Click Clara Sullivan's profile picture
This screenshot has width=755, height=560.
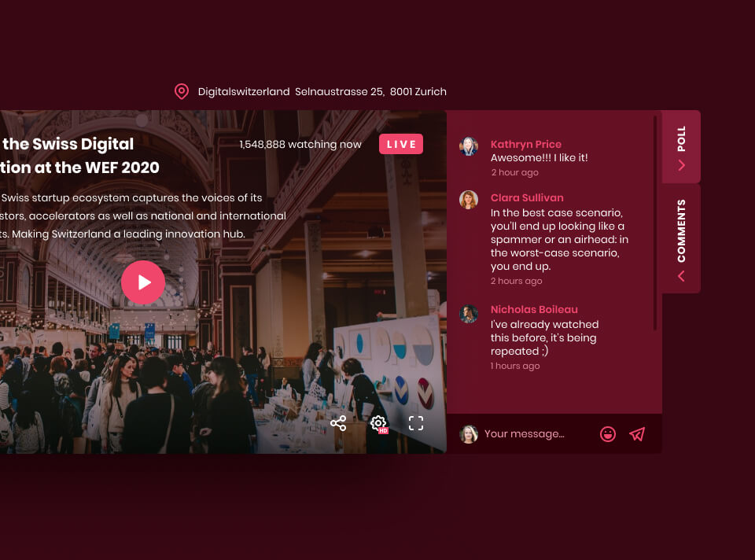pos(469,200)
